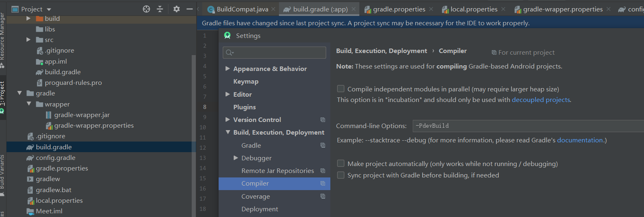Open the Project view dropdown selector
Screen dimensions: 644x217
pos(49,9)
